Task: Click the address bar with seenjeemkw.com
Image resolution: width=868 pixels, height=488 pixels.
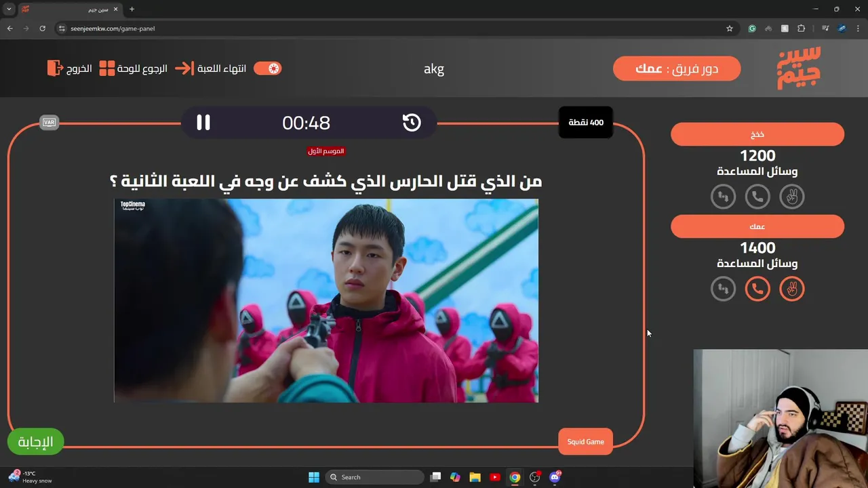Action: 393,28
